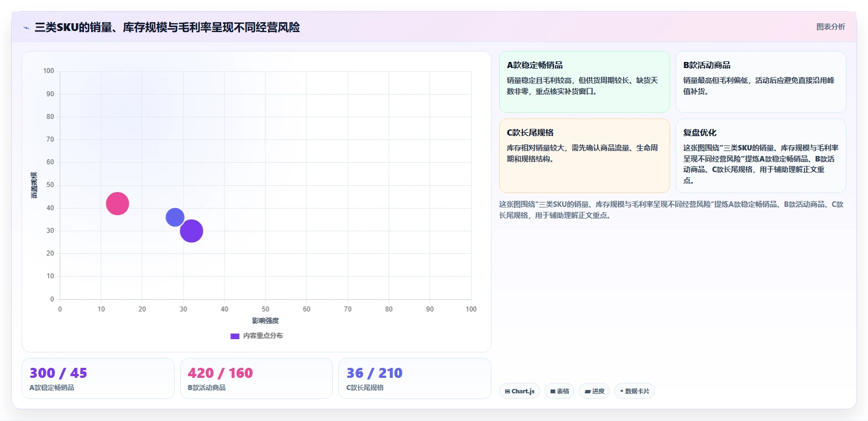Image resolution: width=868 pixels, height=421 pixels.
Task: Click the blue bubble on the chart
Action: [x=175, y=217]
